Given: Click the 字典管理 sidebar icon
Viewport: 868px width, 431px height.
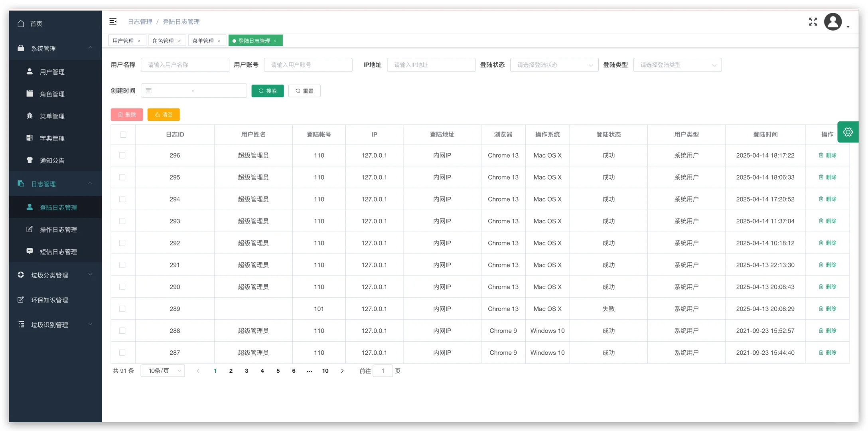Looking at the screenshot, I should coord(30,138).
